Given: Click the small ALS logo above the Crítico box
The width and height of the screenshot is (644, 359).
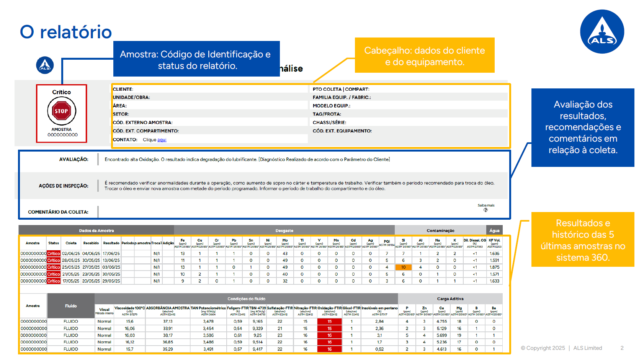Looking at the screenshot, I should [45, 65].
